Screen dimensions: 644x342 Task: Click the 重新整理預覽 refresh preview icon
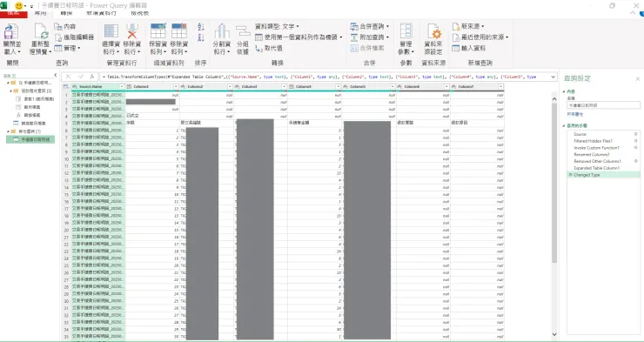click(x=41, y=31)
